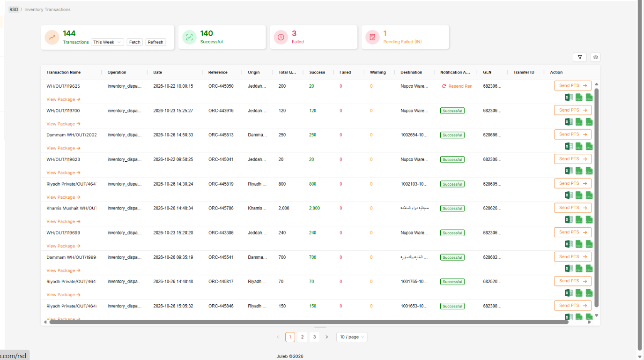Viewport: 644px width, 360px height.
Task: Send PTS for ORC-445786 transaction
Action: click(573, 208)
